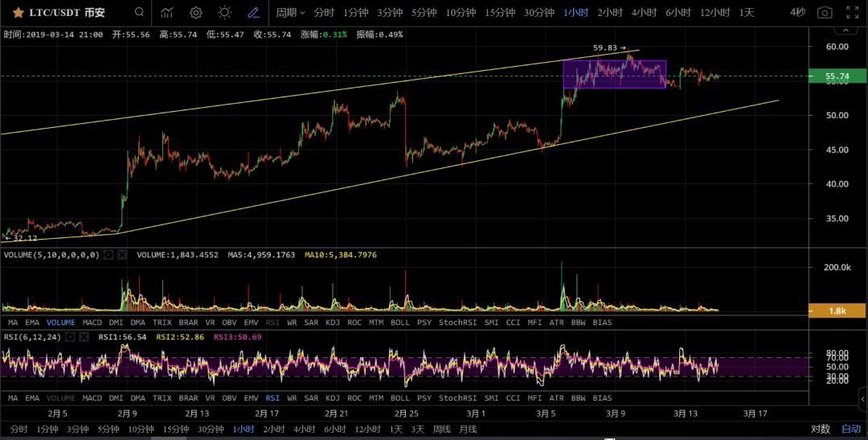Screen dimensions: 868x440
Task: Select 6小时 in bottom timeframe bar
Action: point(335,429)
